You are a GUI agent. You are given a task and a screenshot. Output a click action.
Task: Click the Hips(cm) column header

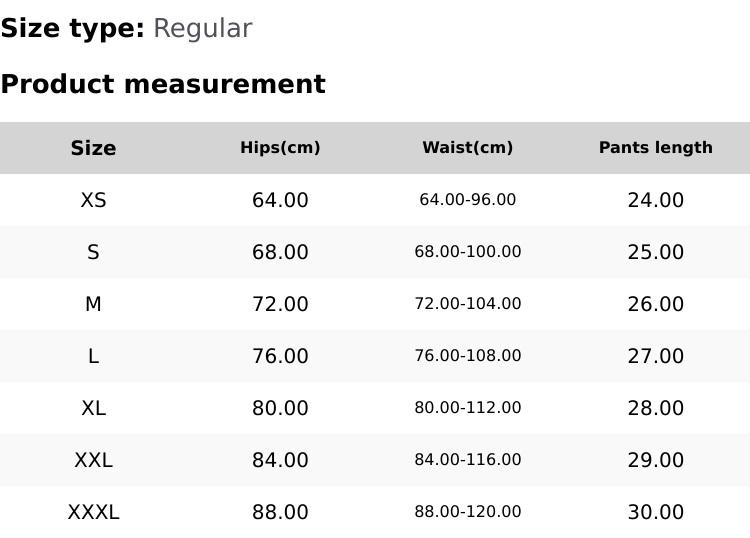pos(280,148)
